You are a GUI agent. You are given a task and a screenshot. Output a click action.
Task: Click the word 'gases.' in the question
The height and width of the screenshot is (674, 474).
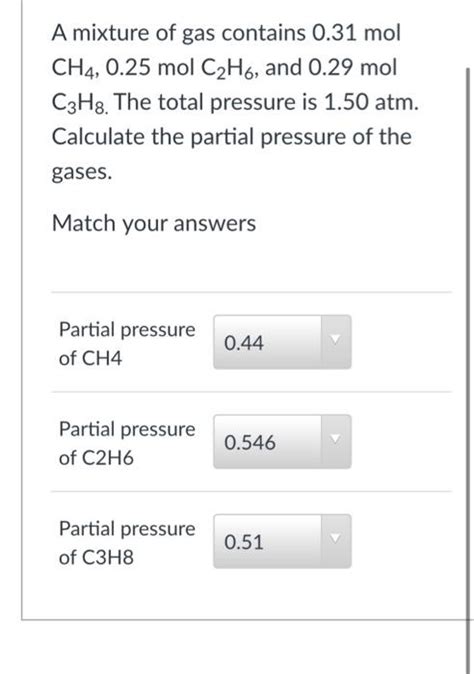(x=82, y=173)
